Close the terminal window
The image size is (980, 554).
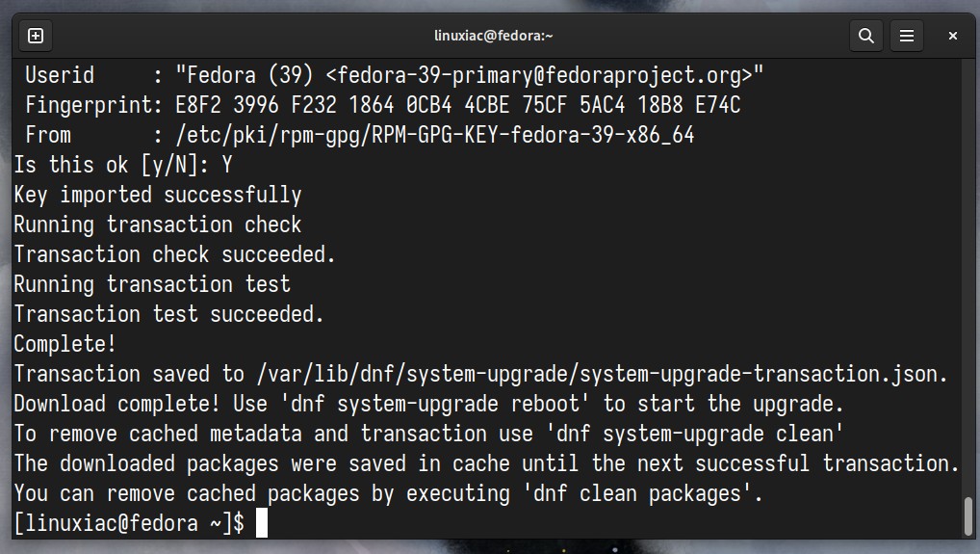point(952,36)
